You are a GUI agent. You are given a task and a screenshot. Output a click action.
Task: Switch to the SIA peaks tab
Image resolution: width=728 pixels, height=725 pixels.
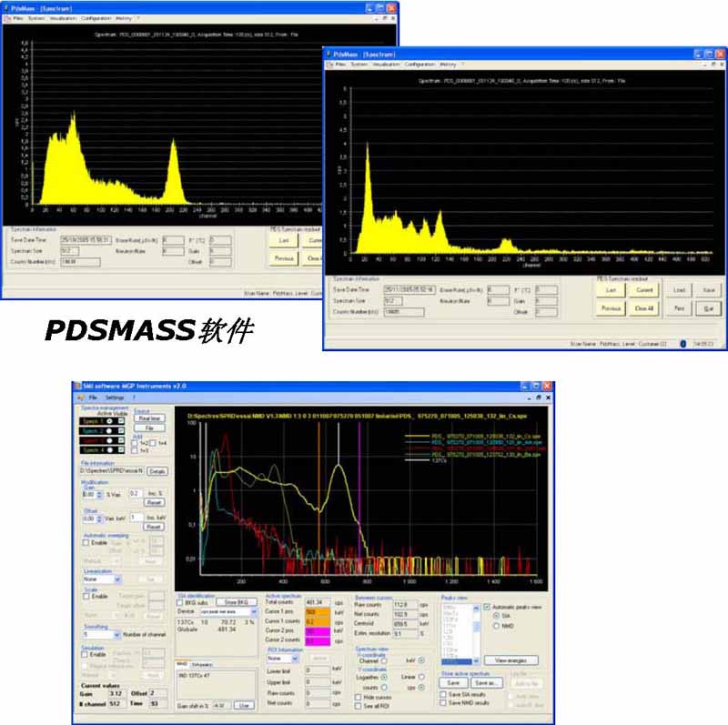coord(199,663)
